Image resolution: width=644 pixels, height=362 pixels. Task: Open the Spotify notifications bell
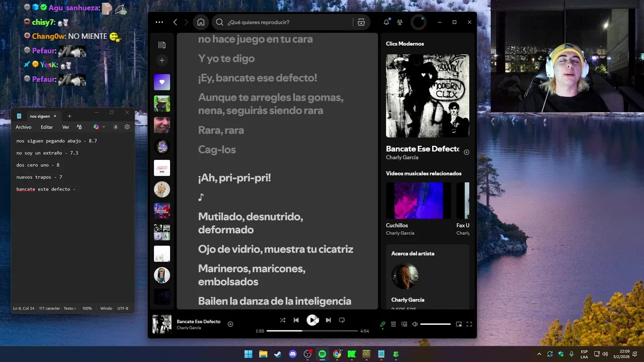tap(386, 22)
